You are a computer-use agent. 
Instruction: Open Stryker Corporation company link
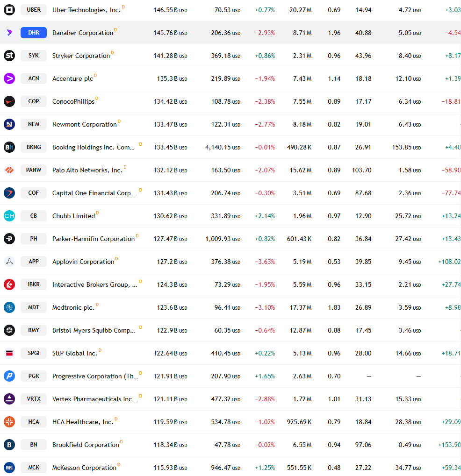pyautogui.click(x=81, y=56)
